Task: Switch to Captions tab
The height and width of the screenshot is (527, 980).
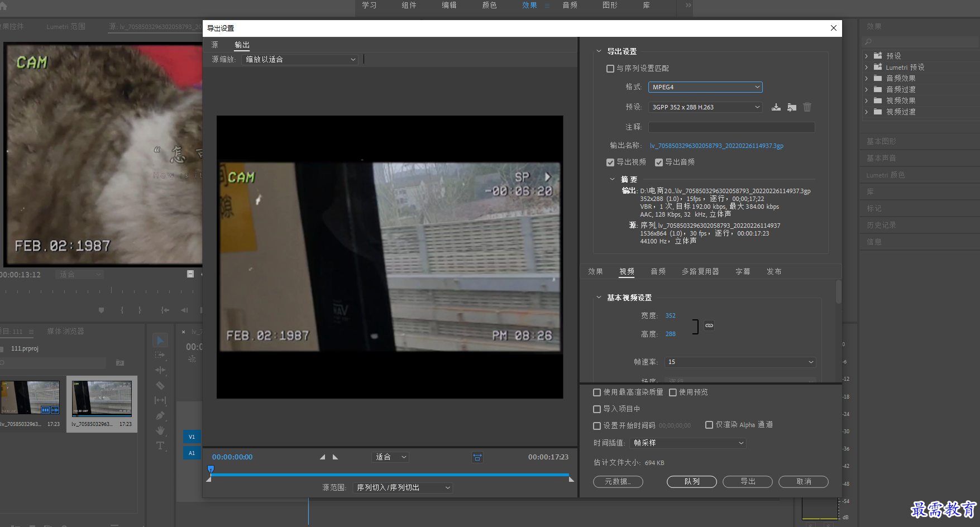Action: [743, 271]
